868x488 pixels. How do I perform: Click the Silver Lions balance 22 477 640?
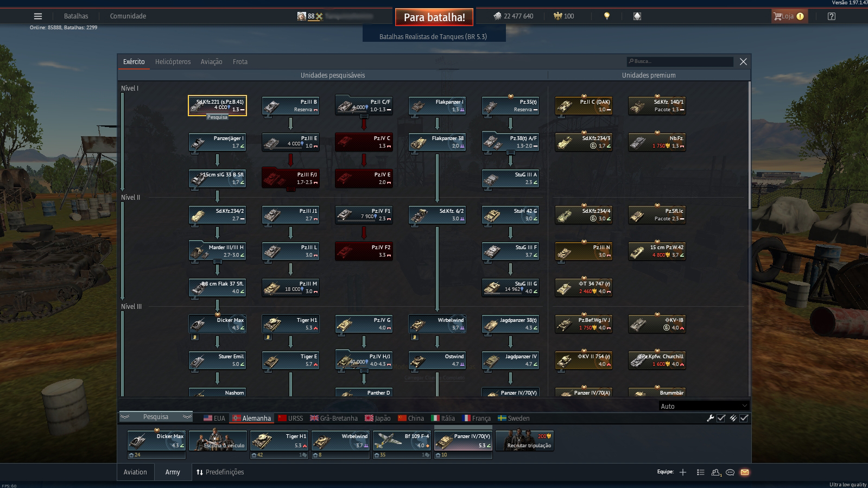[513, 16]
